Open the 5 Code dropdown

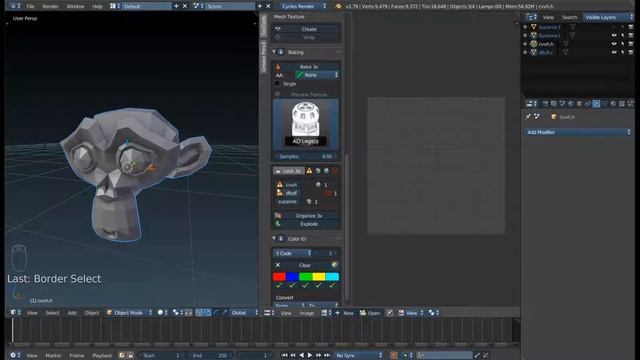coord(292,253)
